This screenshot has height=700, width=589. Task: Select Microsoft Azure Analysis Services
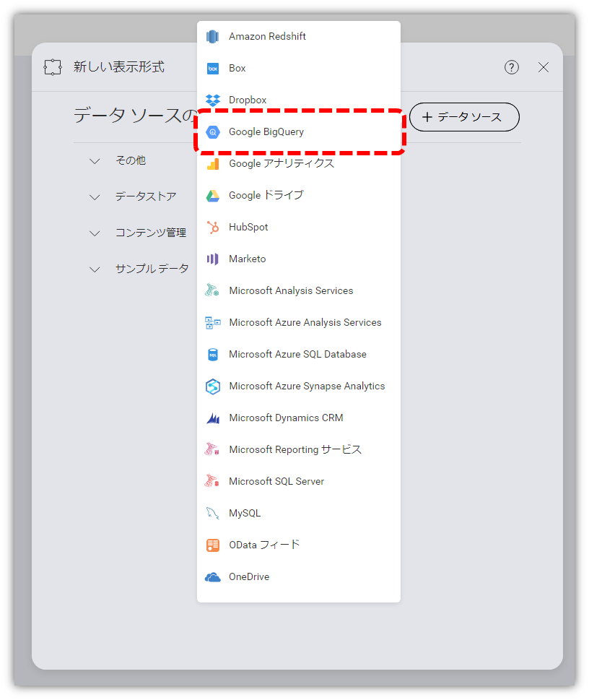point(299,322)
